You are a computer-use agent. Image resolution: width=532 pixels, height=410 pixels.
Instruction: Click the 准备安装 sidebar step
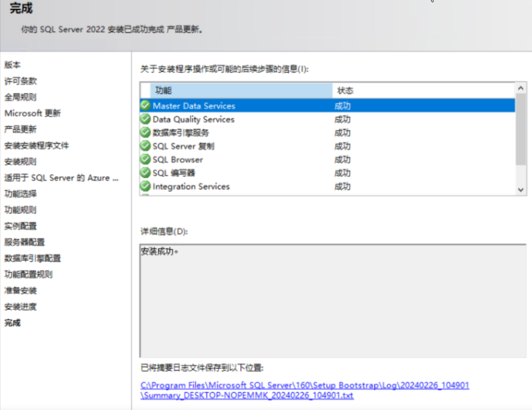coord(20,290)
